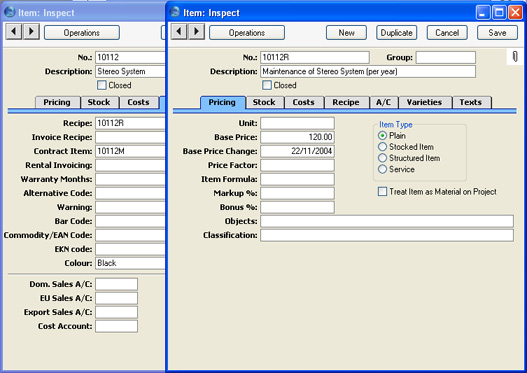The height and width of the screenshot is (373, 527).
Task: Click the Commodity/EAN Code field
Action: pos(130,235)
